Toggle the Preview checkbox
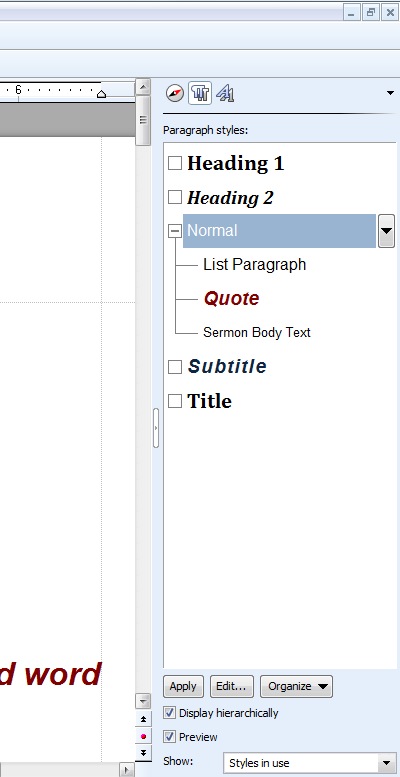The width and height of the screenshot is (400, 777). pos(170,737)
